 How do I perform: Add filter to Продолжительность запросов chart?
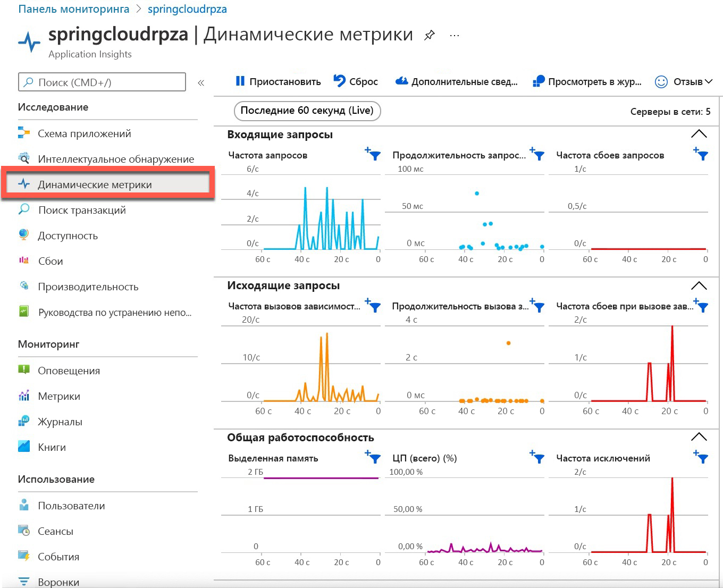point(537,154)
